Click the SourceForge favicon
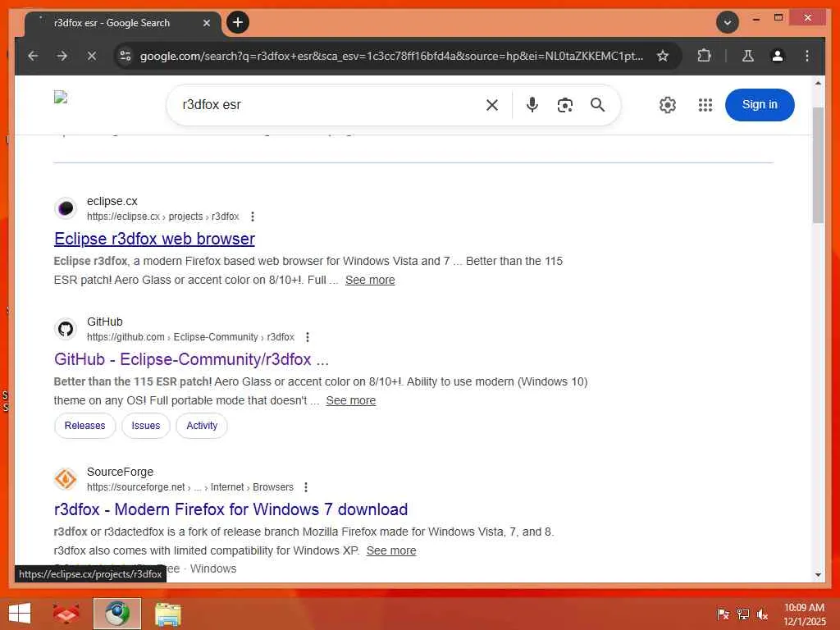The image size is (840, 630). pyautogui.click(x=66, y=478)
